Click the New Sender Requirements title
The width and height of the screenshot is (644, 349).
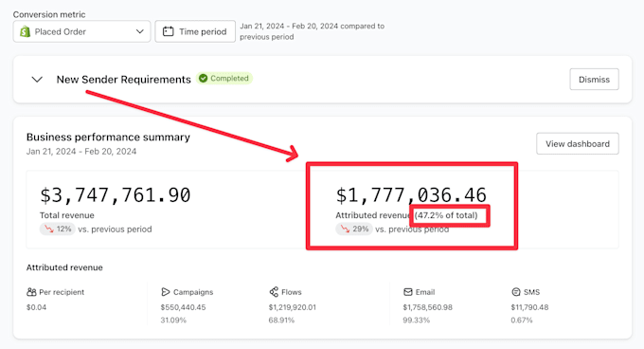(124, 80)
